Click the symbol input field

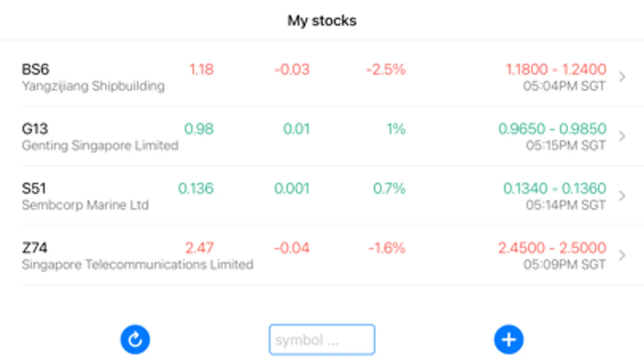[x=322, y=340]
